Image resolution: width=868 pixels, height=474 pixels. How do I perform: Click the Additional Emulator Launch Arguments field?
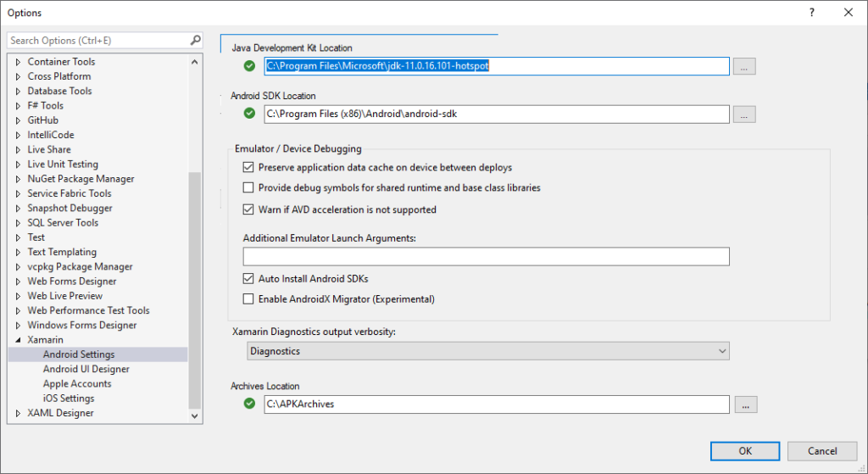click(486, 257)
